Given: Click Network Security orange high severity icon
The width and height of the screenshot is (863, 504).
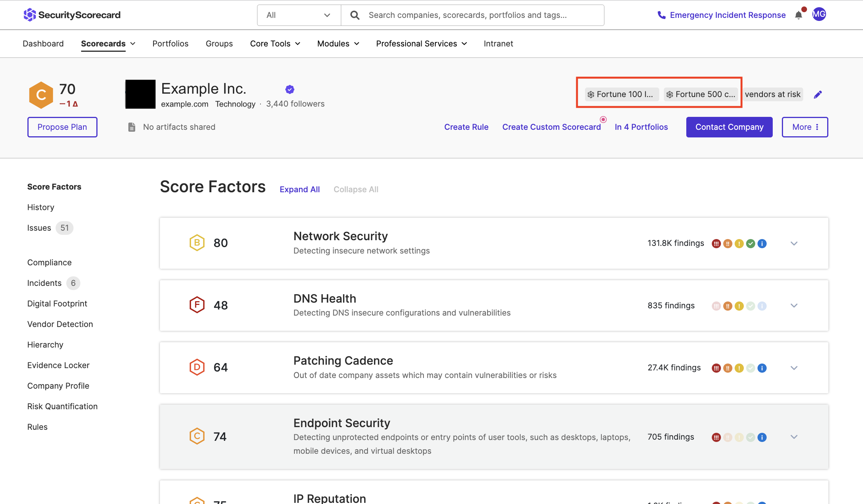Looking at the screenshot, I should pyautogui.click(x=728, y=244).
